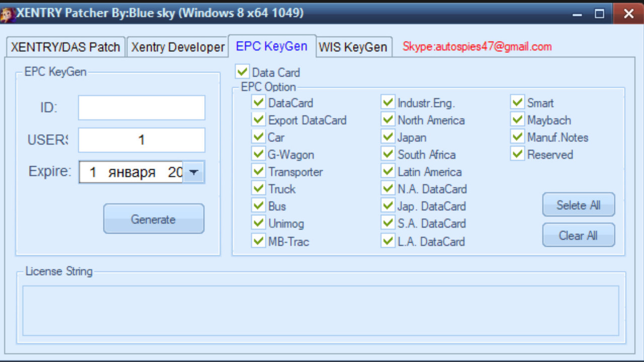Image resolution: width=644 pixels, height=362 pixels.
Task: Toggle the Japan checkbox
Action: (387, 137)
